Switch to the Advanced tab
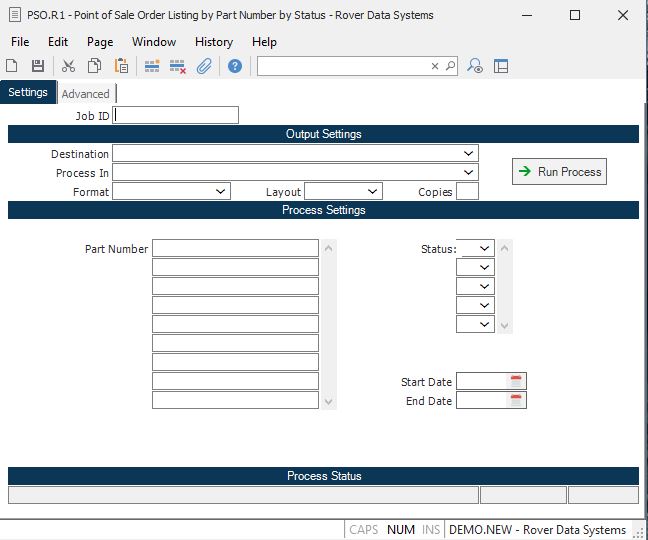 (86, 94)
